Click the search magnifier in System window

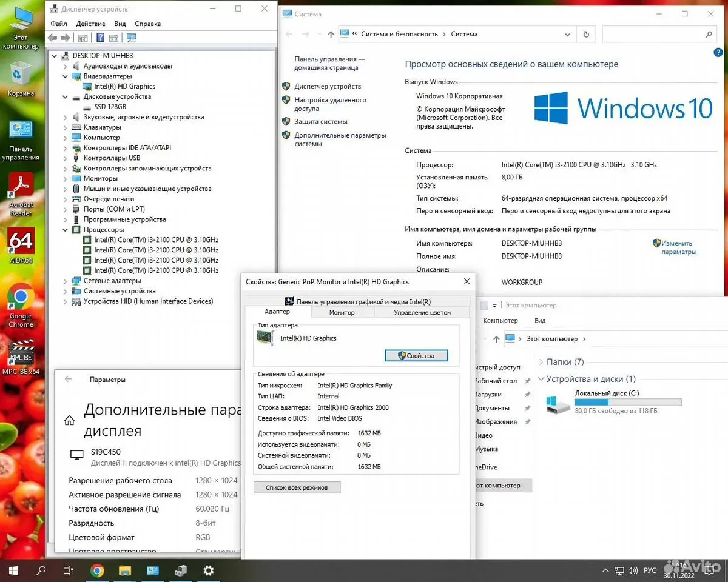(709, 35)
